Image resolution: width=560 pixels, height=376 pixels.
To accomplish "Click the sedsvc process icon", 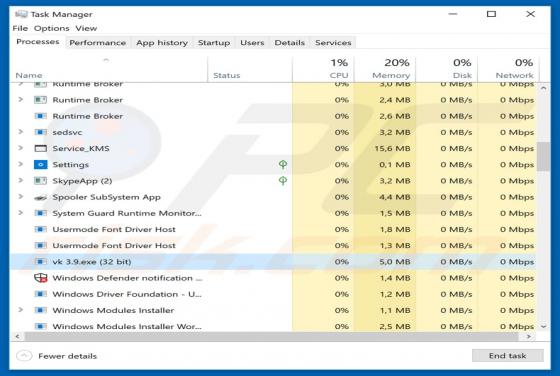I will tap(40, 132).
